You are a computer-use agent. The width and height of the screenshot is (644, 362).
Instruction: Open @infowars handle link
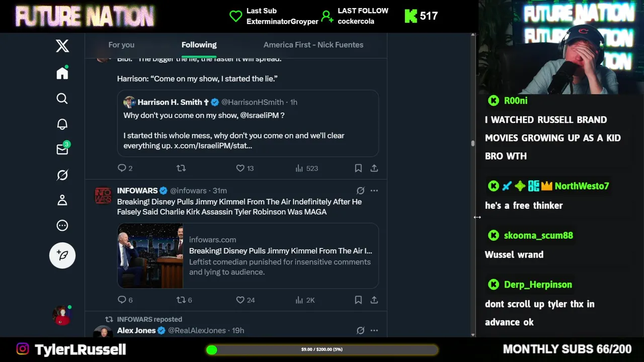click(188, 191)
